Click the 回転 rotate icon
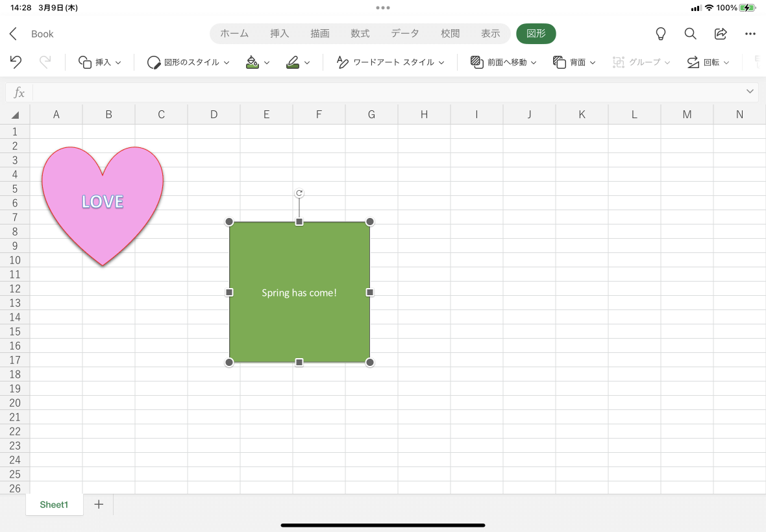Screen dimensions: 766x532 click(693, 62)
